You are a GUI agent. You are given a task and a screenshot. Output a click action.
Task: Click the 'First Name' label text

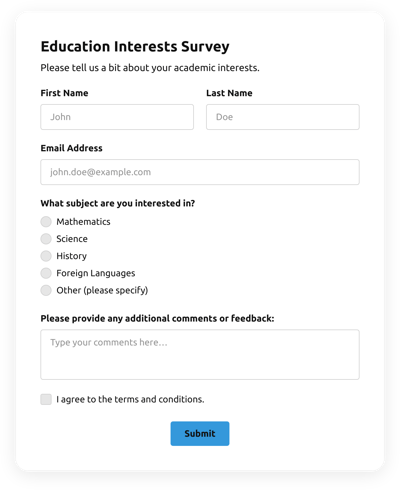[64, 93]
